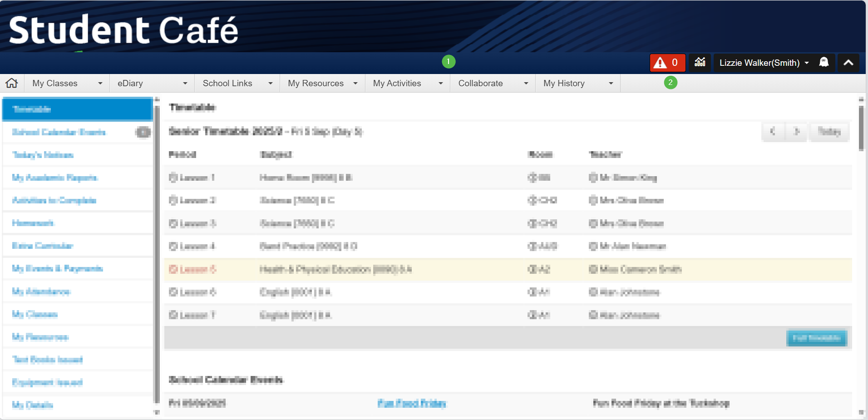Select My Attendance in the sidebar
This screenshot has width=868, height=420.
click(x=41, y=292)
